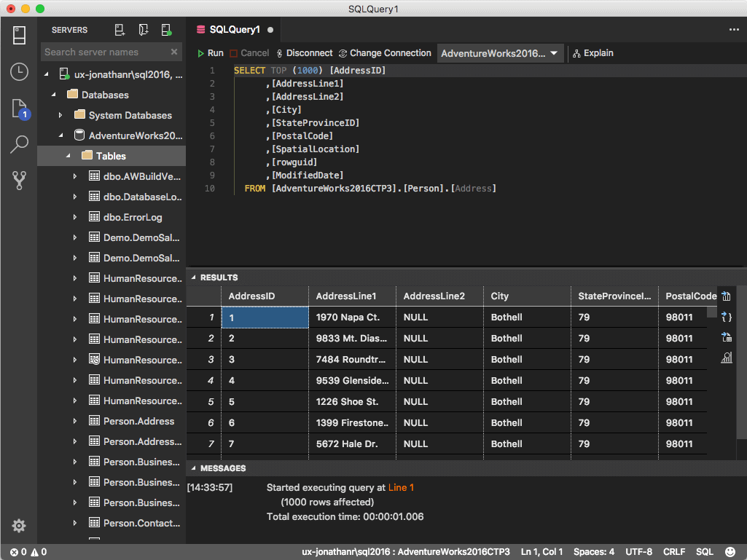The width and height of the screenshot is (747, 560).
Task: Click UTF-8 encoding in status bar
Action: point(638,552)
